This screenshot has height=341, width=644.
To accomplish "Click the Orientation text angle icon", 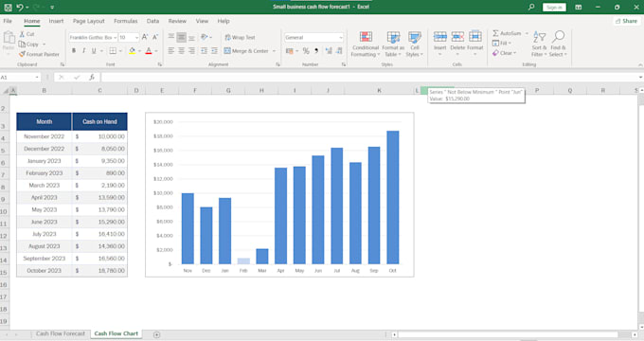I will click(205, 37).
